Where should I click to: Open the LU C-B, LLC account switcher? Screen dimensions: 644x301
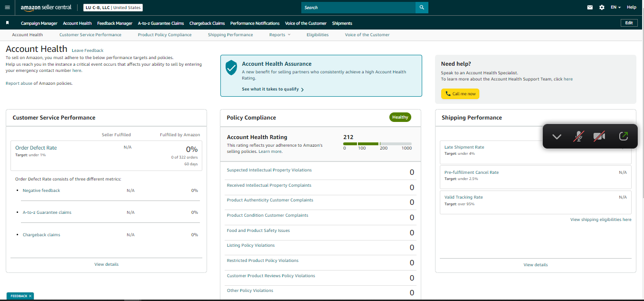(113, 8)
